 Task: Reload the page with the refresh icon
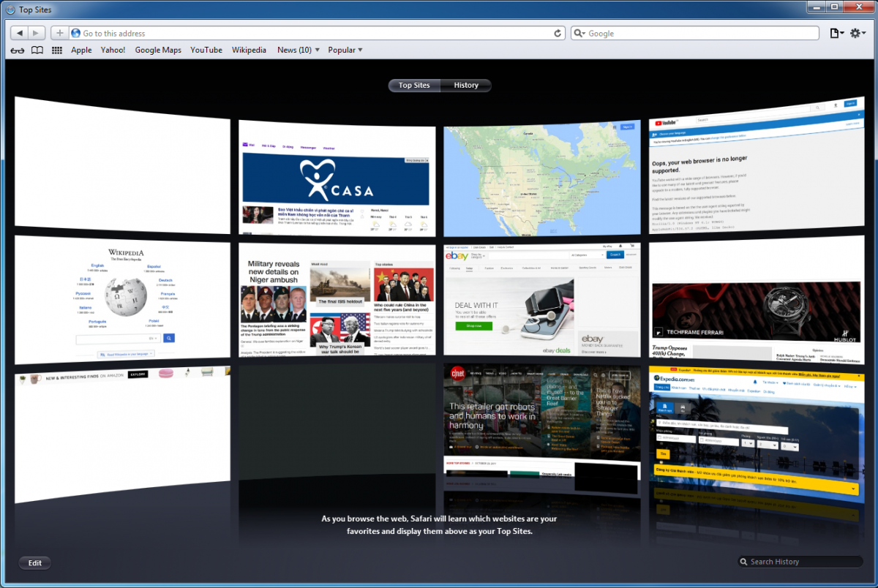[558, 33]
